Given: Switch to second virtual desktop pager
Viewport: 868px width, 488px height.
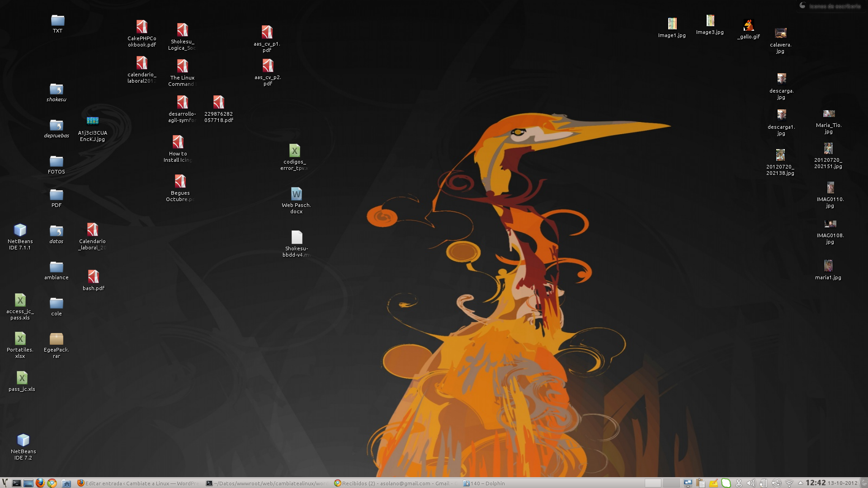Looking at the screenshot, I should pos(671,483).
